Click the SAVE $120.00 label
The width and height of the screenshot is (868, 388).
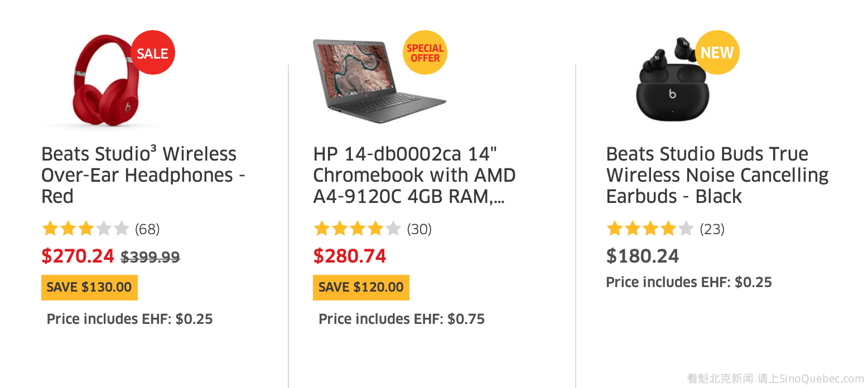click(x=361, y=288)
